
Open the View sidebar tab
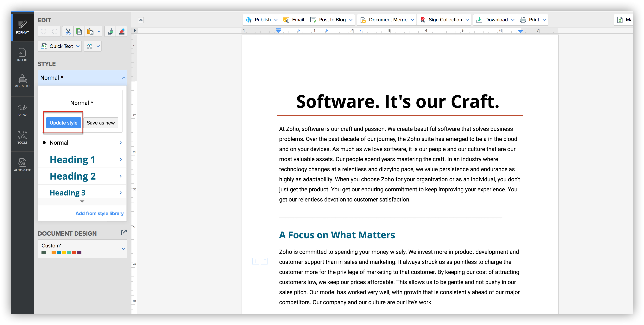tap(22, 110)
